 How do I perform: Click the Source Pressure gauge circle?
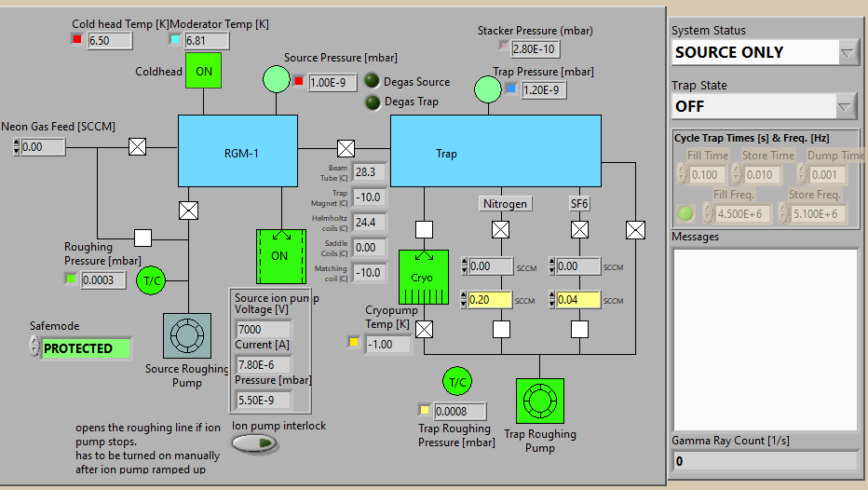[x=277, y=79]
